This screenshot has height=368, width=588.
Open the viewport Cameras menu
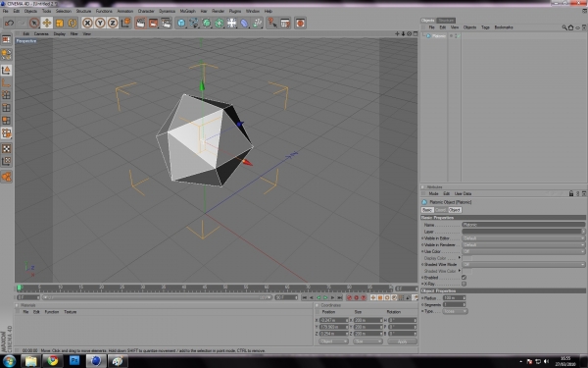pos(41,33)
